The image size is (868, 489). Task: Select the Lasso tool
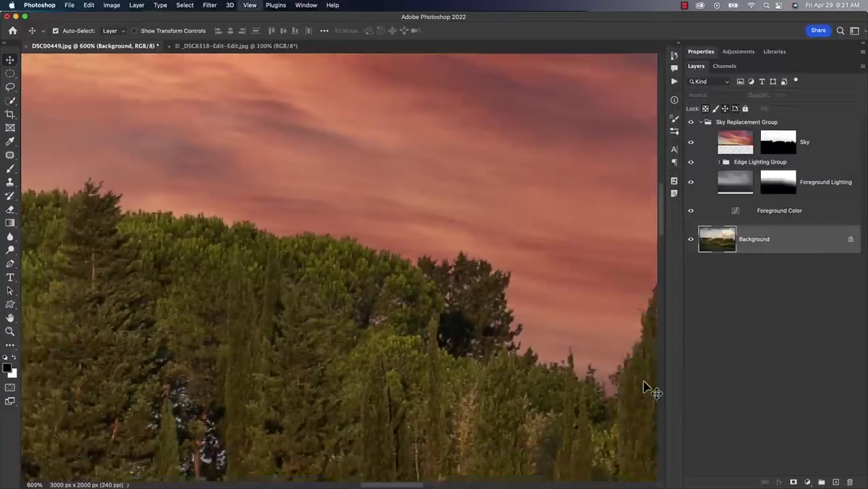tap(10, 87)
